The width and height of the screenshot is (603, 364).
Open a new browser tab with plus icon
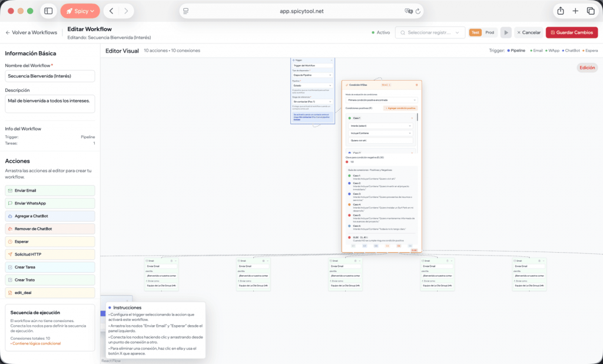(x=575, y=11)
